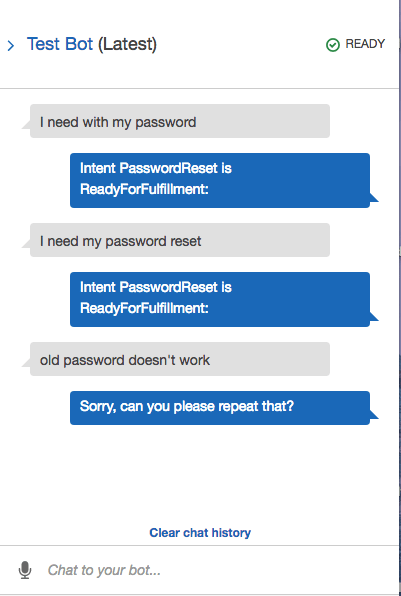Focus the Chat to your bot input
The width and height of the screenshot is (401, 596).
213,570
